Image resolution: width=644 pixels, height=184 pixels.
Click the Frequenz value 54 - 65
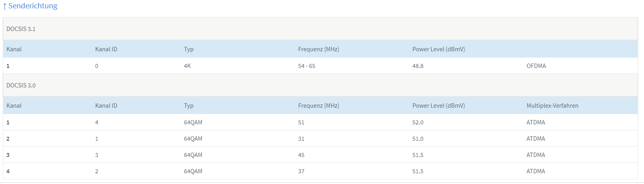pyautogui.click(x=306, y=66)
